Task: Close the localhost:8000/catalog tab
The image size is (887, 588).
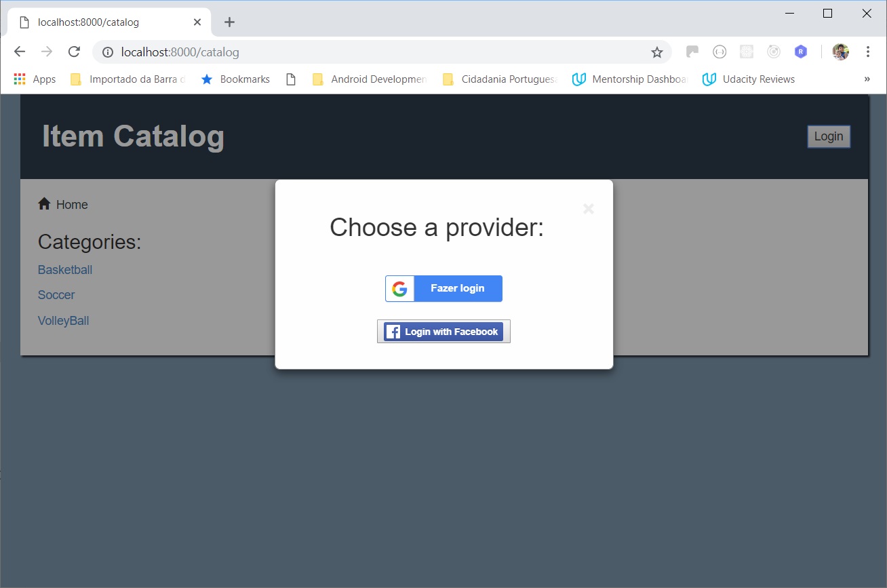Action: tap(197, 22)
